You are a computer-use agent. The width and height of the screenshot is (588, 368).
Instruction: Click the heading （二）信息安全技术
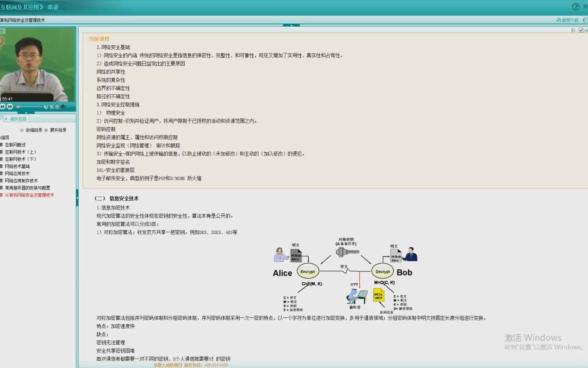(x=116, y=198)
